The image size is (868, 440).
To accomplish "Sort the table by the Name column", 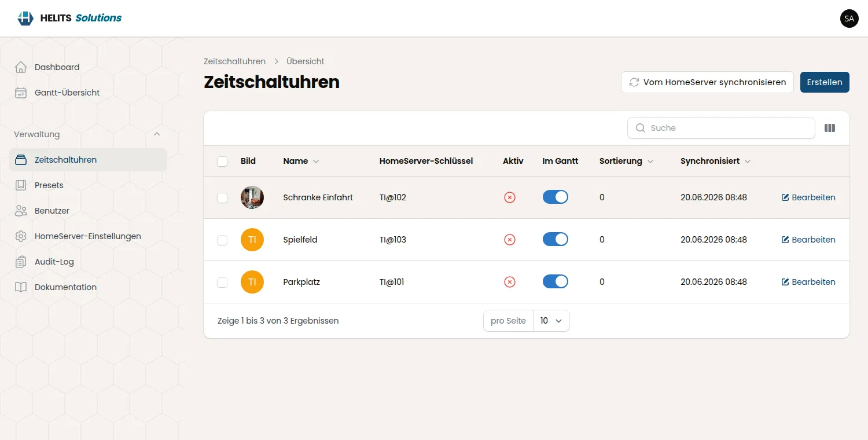I will [301, 161].
